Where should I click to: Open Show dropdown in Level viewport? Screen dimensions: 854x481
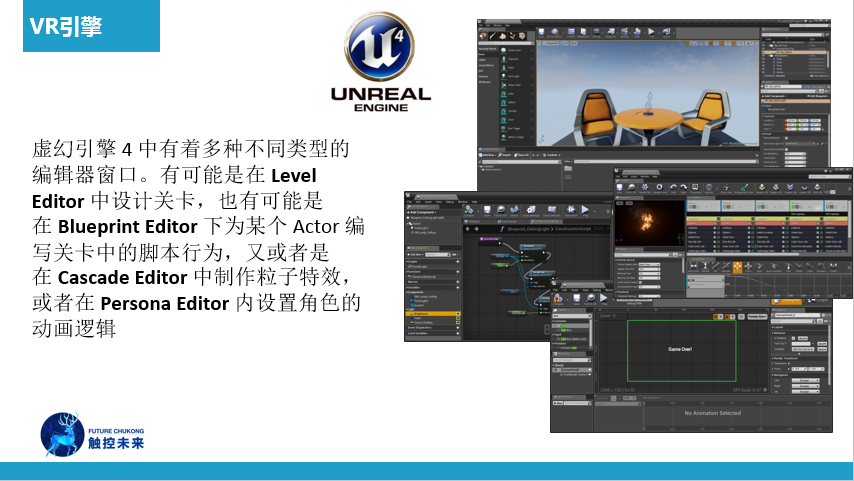click(574, 43)
